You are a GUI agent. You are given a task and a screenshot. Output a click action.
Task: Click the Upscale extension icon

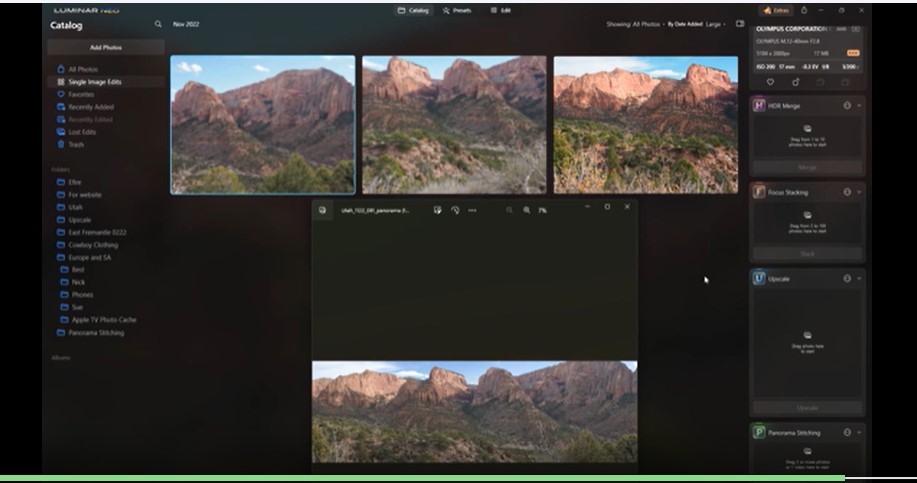click(x=759, y=278)
